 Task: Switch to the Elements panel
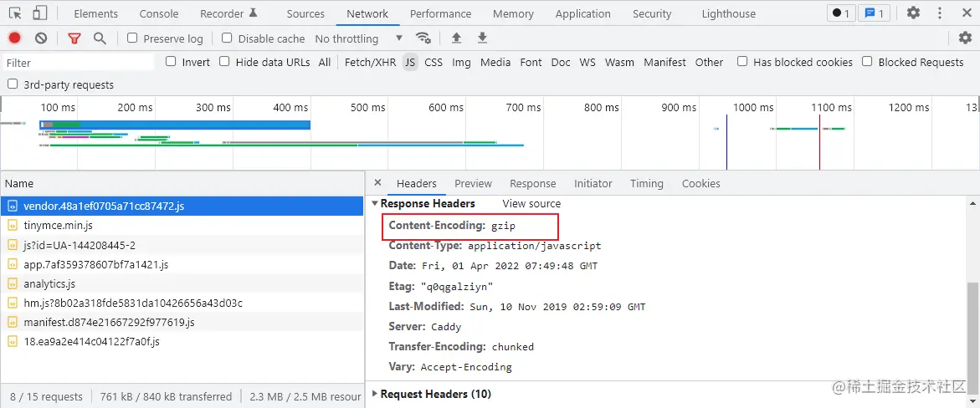[x=95, y=13]
